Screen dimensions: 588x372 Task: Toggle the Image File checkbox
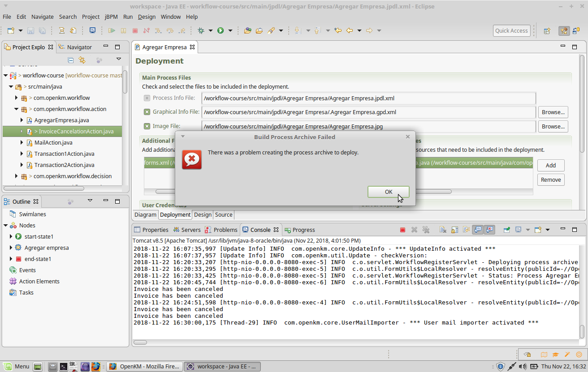point(147,126)
